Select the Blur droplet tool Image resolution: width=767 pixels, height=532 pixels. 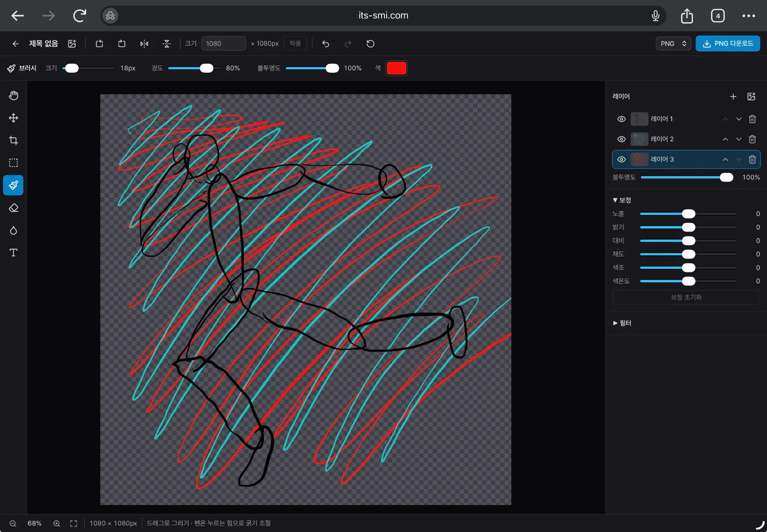[x=14, y=230]
